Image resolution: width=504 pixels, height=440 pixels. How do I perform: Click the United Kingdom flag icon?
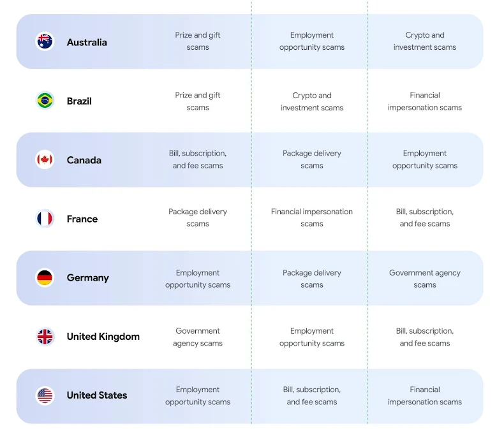coord(45,337)
